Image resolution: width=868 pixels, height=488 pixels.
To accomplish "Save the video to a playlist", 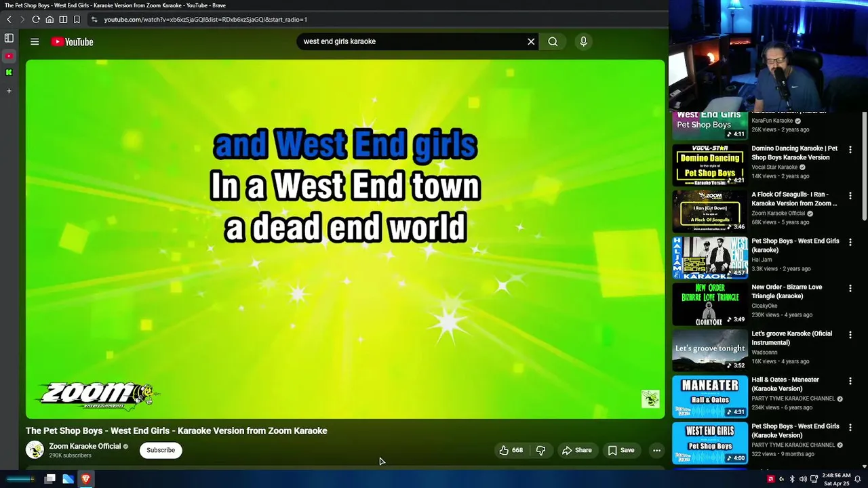I will click(x=621, y=450).
